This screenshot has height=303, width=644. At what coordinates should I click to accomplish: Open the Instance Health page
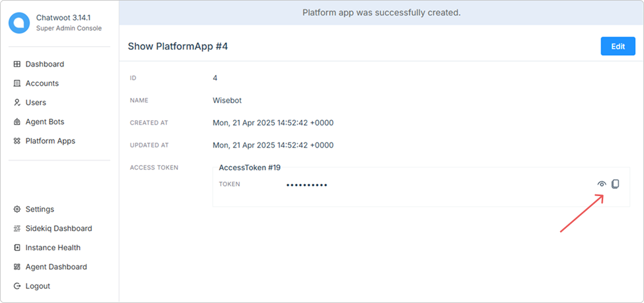coord(53,248)
